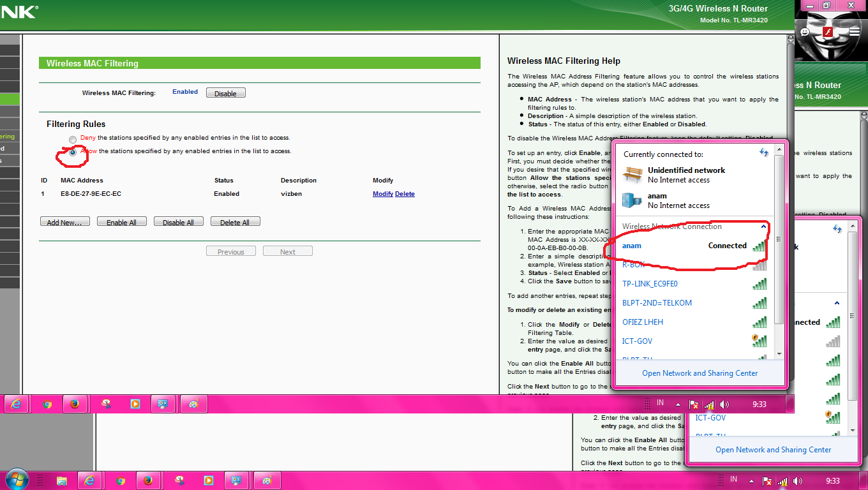The height and width of the screenshot is (490, 868).
Task: Open the IN language selector
Action: pyautogui.click(x=733, y=479)
